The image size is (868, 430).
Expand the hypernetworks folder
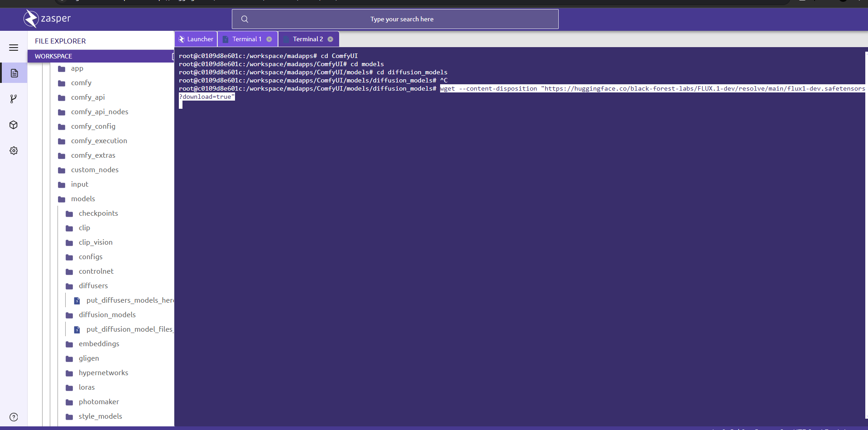tap(104, 373)
